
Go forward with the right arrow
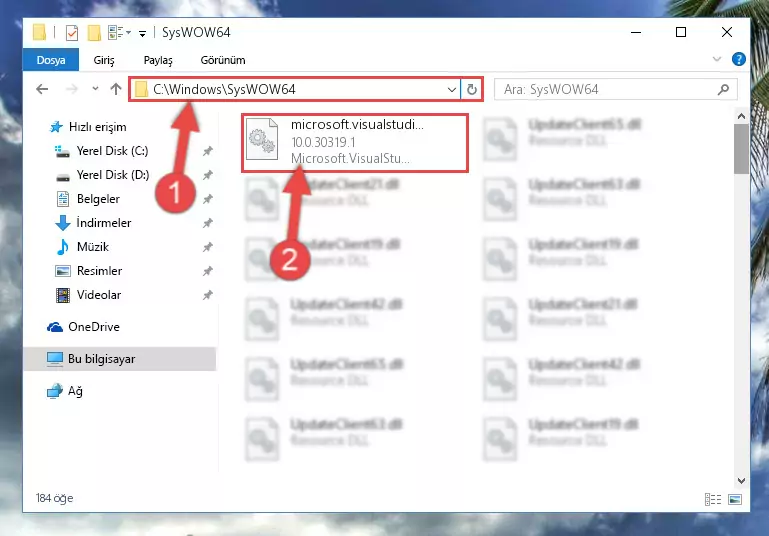pos(72,89)
